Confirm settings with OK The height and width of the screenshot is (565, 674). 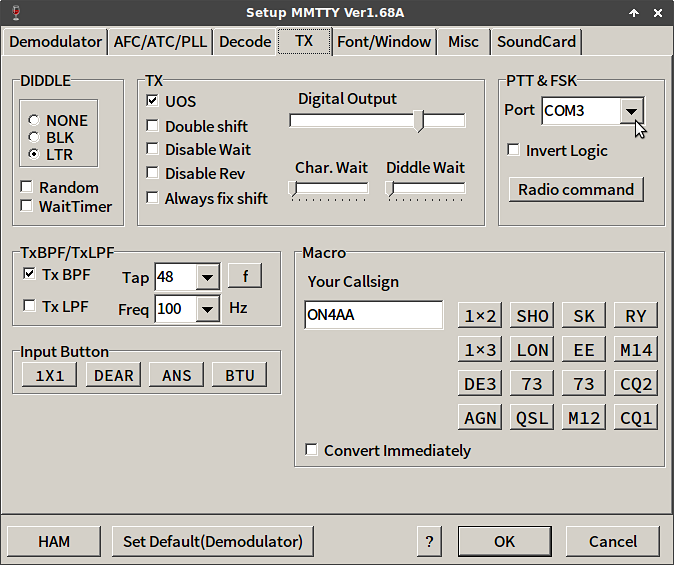(x=505, y=541)
